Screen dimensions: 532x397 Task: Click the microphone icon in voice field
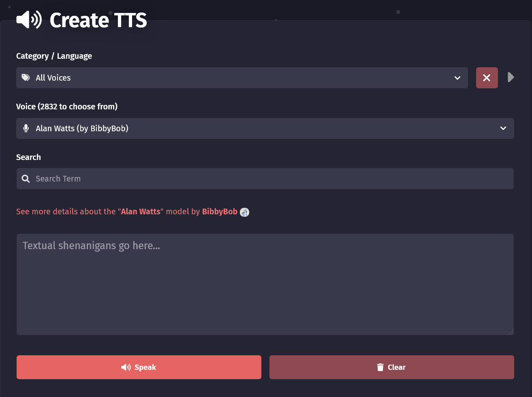pos(26,128)
